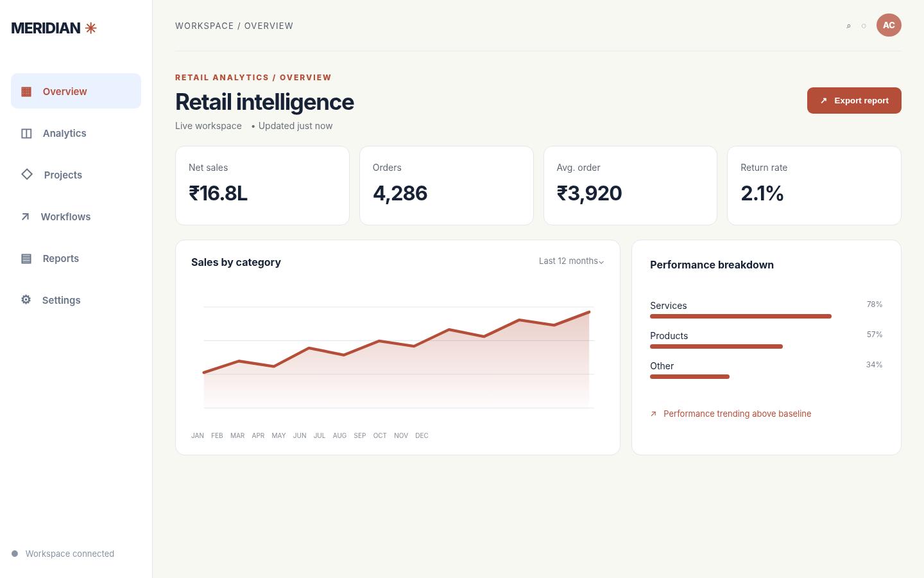Expand the Last 12 months dropdown
924x578 pixels.
[571, 261]
